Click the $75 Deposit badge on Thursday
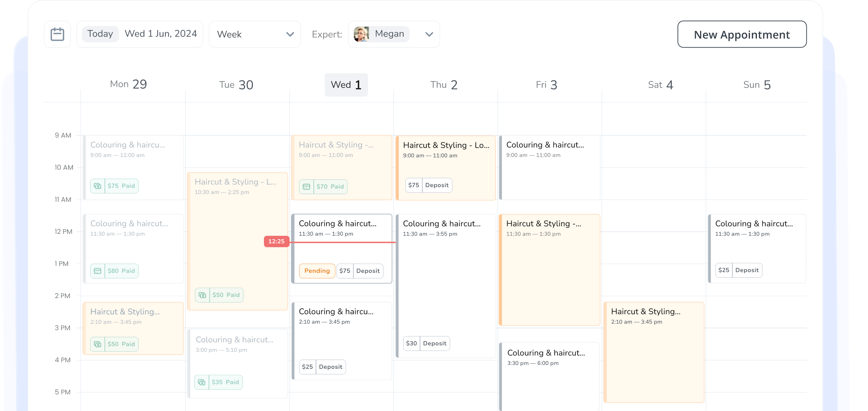Viewport: 868px width, 411px height. [428, 185]
